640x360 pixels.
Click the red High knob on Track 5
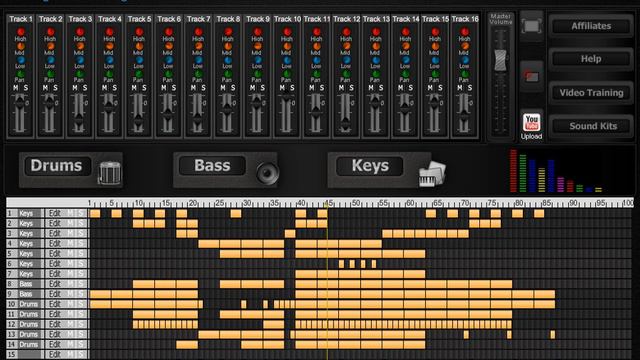[139, 31]
